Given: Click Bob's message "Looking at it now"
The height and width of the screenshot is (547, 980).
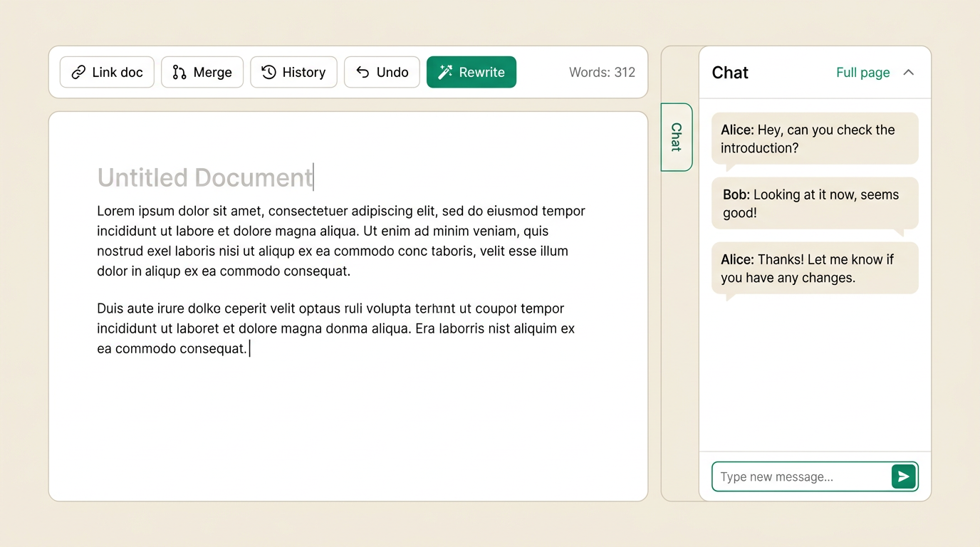Looking at the screenshot, I should pos(815,204).
